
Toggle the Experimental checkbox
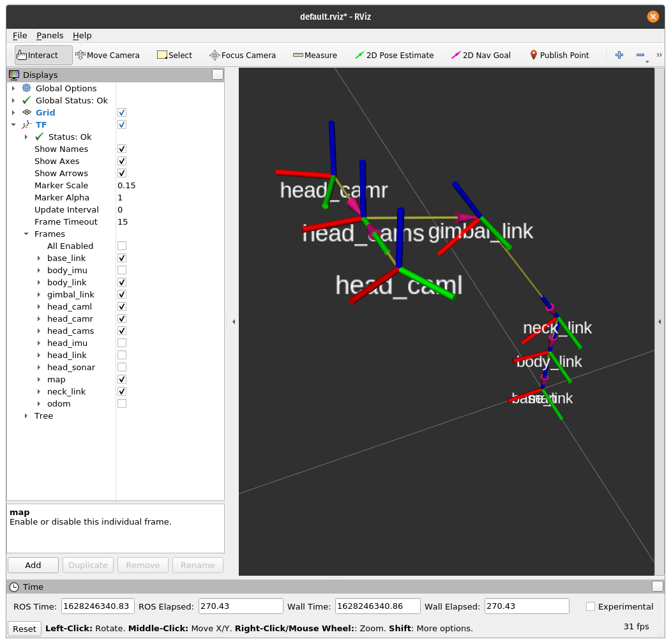(591, 606)
